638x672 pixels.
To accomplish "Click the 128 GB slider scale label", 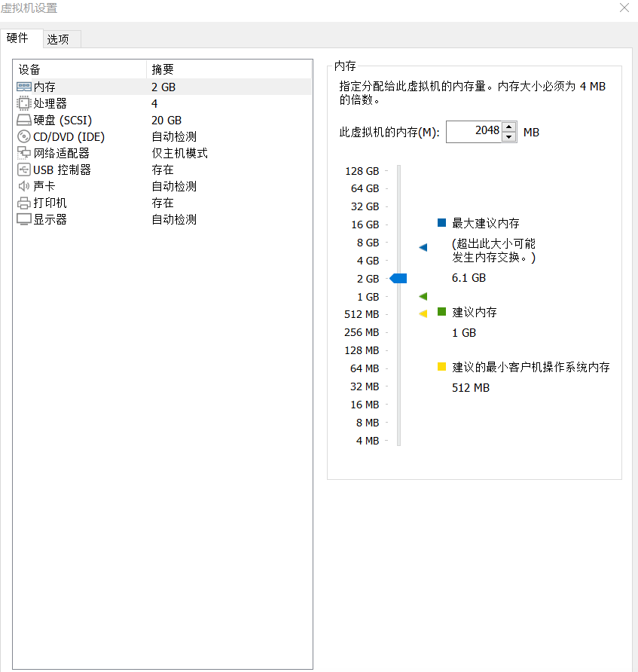I will pyautogui.click(x=362, y=171).
